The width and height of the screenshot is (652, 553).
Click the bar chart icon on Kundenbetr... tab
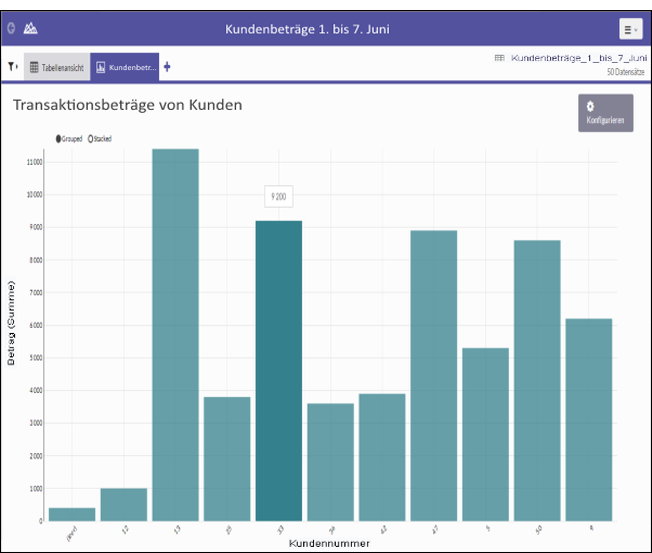[x=101, y=67]
